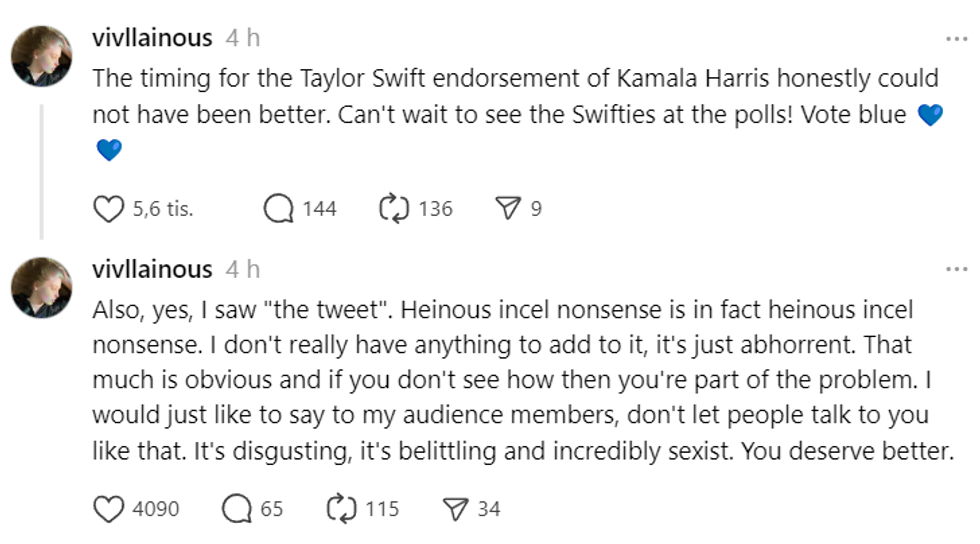Like the post about "the tweet"
This screenshot has width=980, height=544.
(x=107, y=509)
